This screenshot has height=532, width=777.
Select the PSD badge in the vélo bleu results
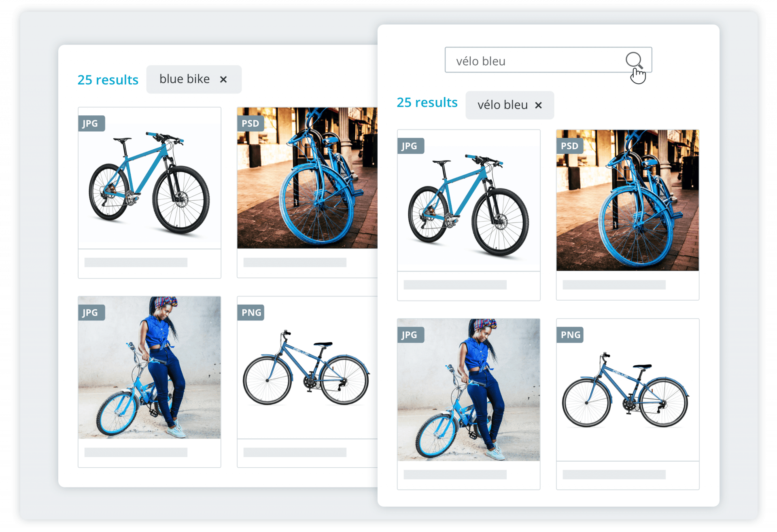point(569,146)
